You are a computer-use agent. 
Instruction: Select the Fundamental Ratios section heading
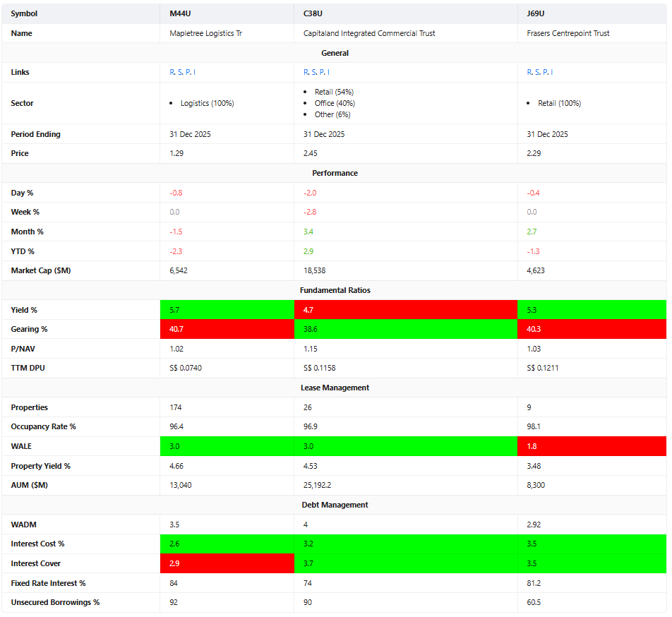(x=335, y=290)
